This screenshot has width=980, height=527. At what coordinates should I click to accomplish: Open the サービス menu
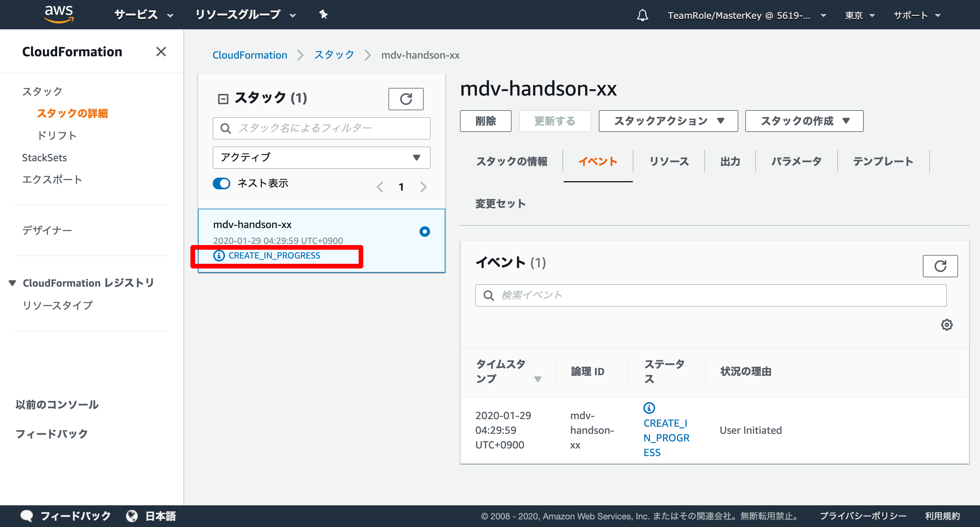click(x=144, y=15)
